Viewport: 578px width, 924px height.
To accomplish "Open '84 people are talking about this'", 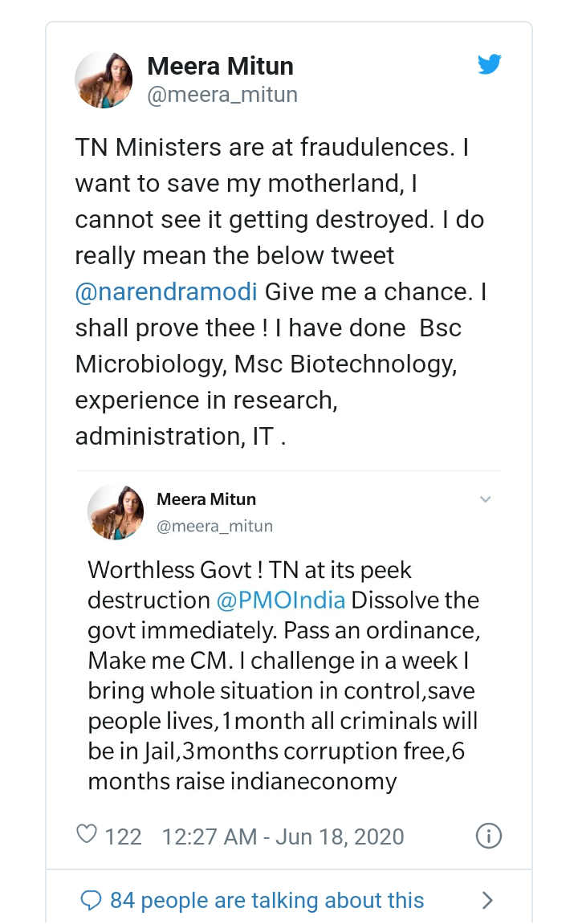I will click(267, 900).
